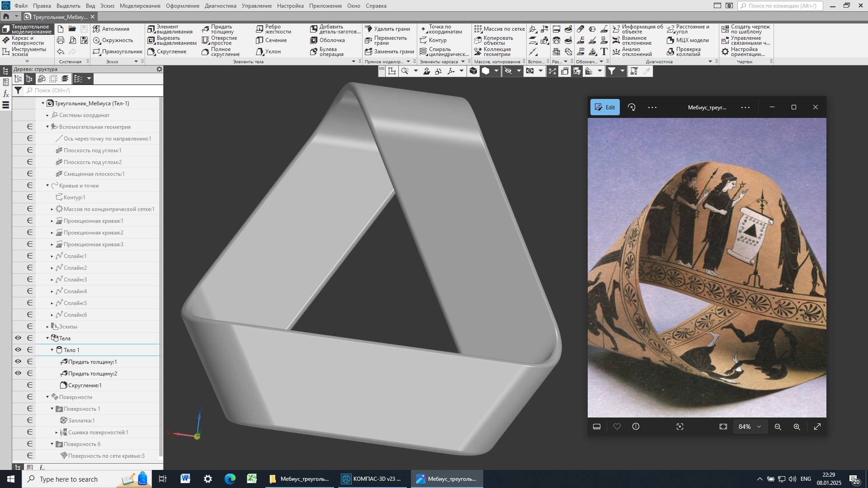This screenshot has height=488, width=868.
Task: Collapse Вспомогательная геометрия node
Action: coord(47,127)
